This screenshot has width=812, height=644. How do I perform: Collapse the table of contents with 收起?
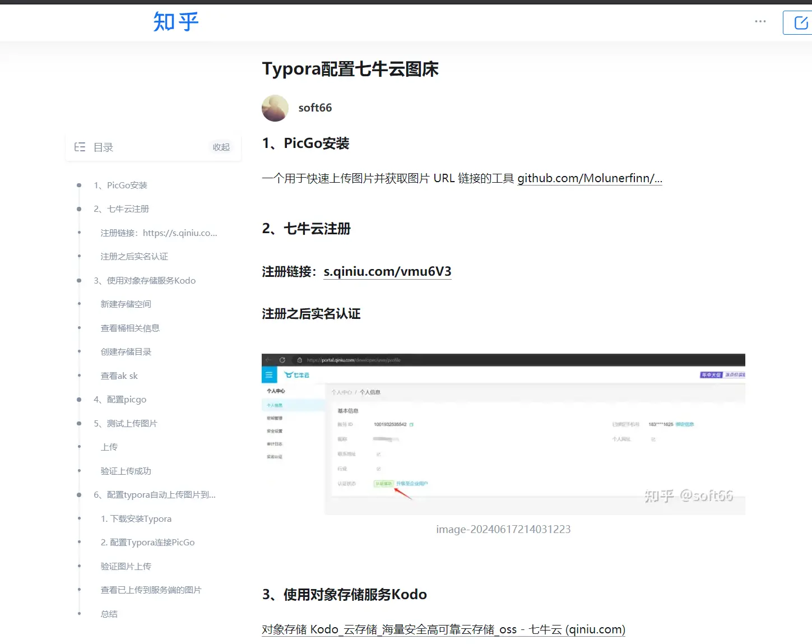coord(221,147)
